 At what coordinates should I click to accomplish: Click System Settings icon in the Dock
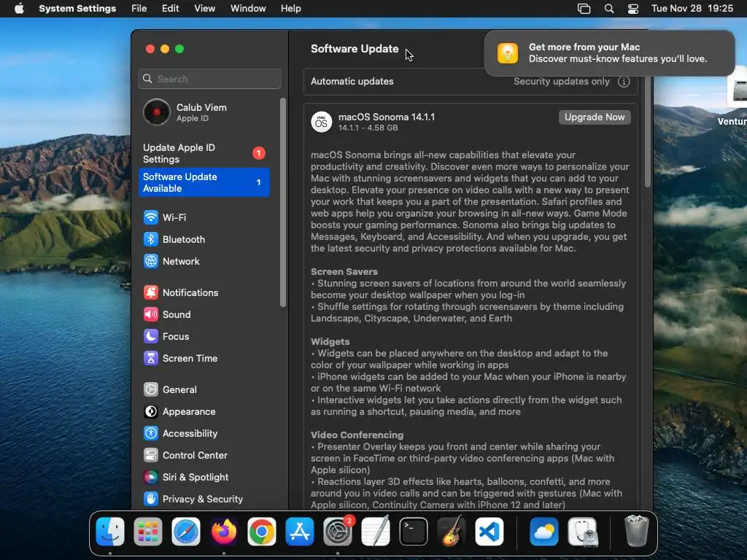click(338, 532)
